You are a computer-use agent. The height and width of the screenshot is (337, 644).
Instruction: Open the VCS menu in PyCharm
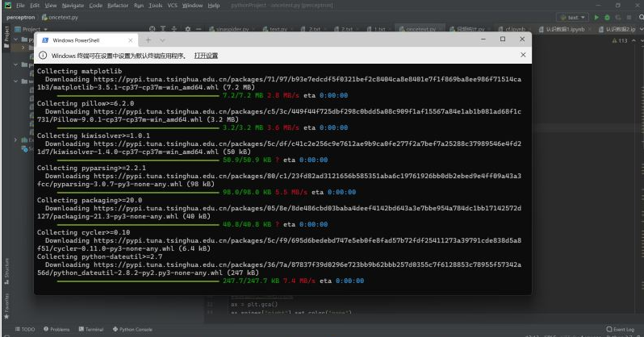[x=173, y=6]
